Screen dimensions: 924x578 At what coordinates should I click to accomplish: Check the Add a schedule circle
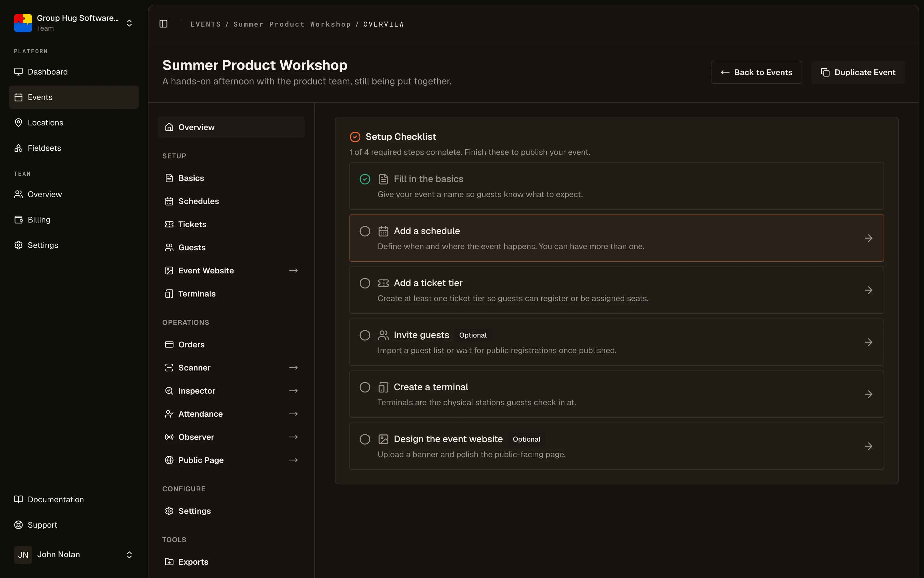[365, 231]
